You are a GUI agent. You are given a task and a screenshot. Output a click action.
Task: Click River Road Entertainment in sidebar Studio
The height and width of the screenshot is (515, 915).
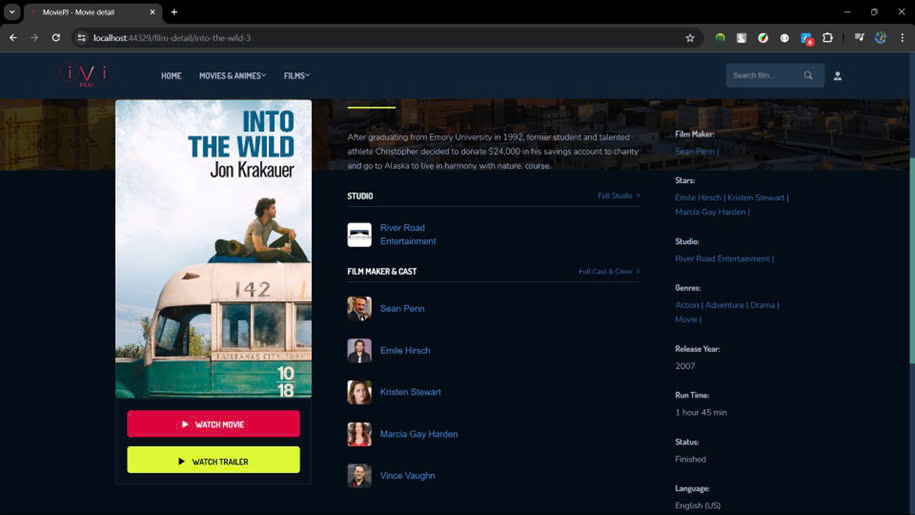(x=722, y=259)
